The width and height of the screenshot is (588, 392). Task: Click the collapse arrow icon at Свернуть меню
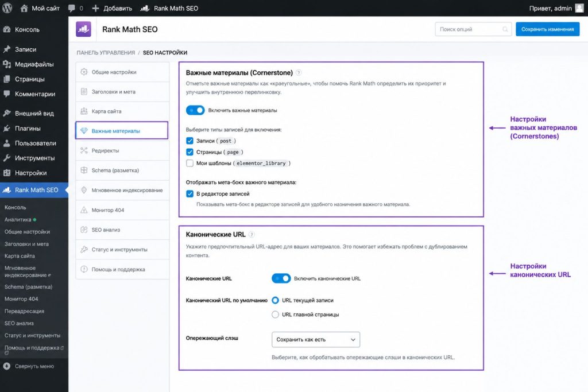pos(7,366)
